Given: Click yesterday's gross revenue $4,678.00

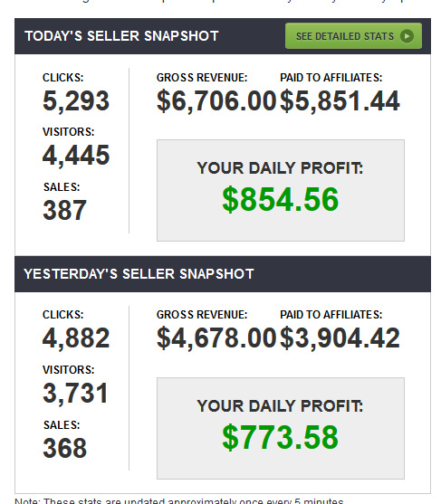Looking at the screenshot, I should click(x=216, y=338).
